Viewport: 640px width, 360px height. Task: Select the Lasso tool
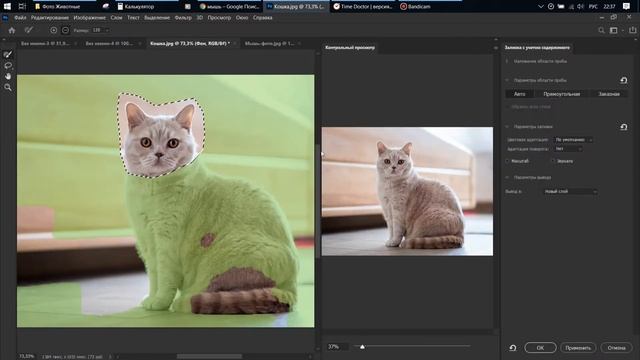pos(8,65)
